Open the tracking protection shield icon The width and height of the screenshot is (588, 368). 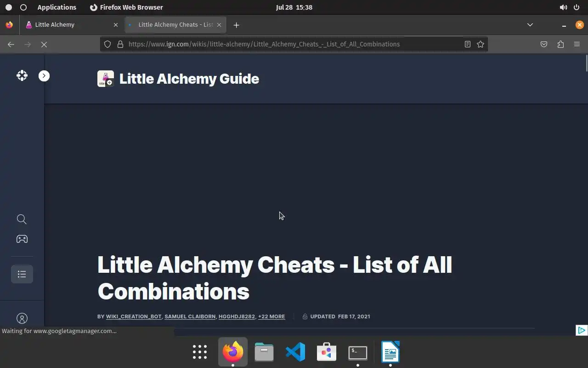(x=107, y=44)
